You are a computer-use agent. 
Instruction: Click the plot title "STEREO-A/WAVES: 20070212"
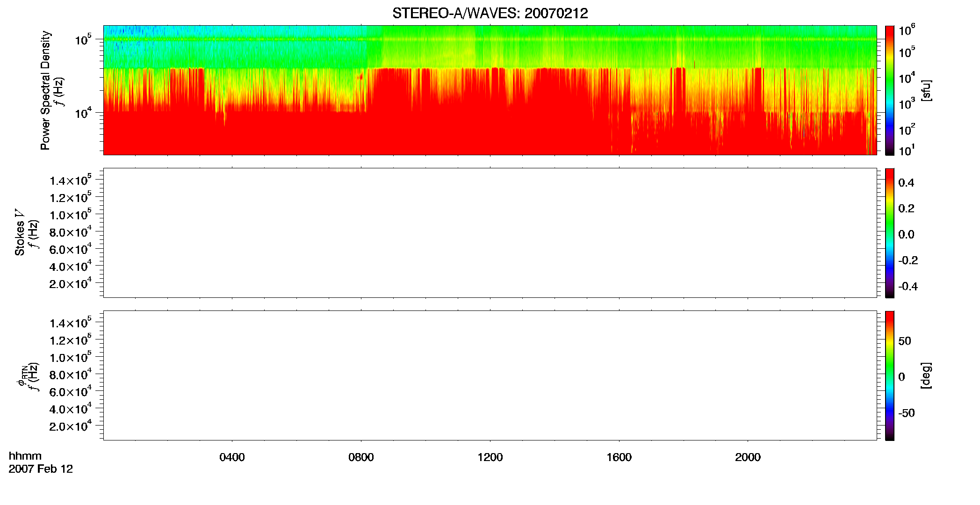pos(490,14)
